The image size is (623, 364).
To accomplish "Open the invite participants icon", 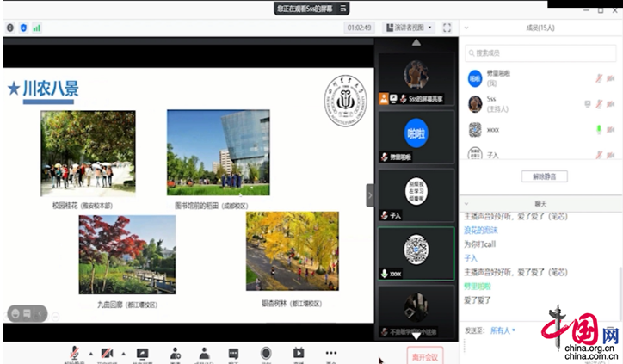I will pyautogui.click(x=175, y=353).
